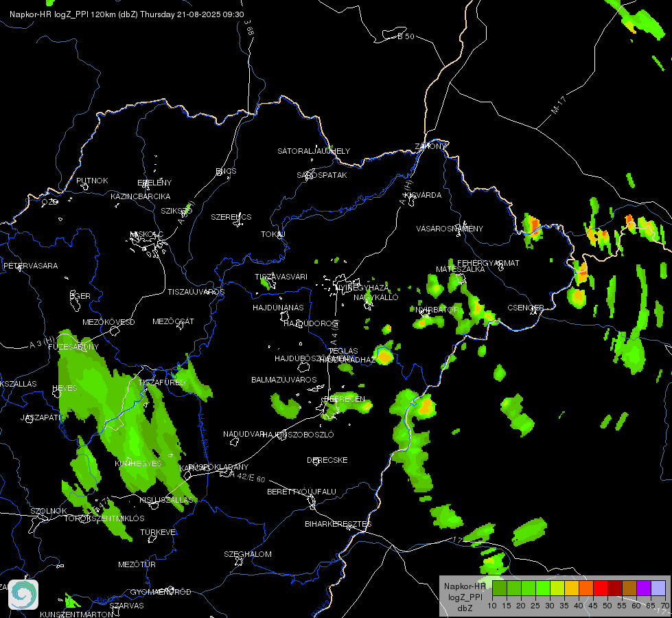Click the PUTNOK town label
672x618 pixels.
[92, 181]
